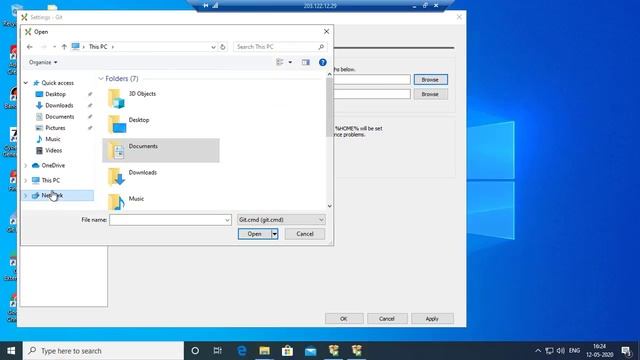This screenshot has width=640, height=360.
Task: Open the view options dropdown arrow
Action: 290,62
